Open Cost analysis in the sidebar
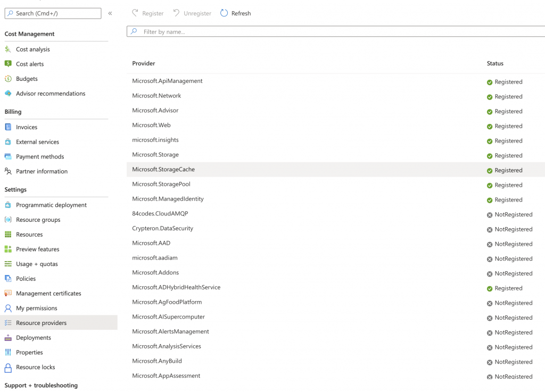Image resolution: width=545 pixels, height=392 pixels. 32,49
